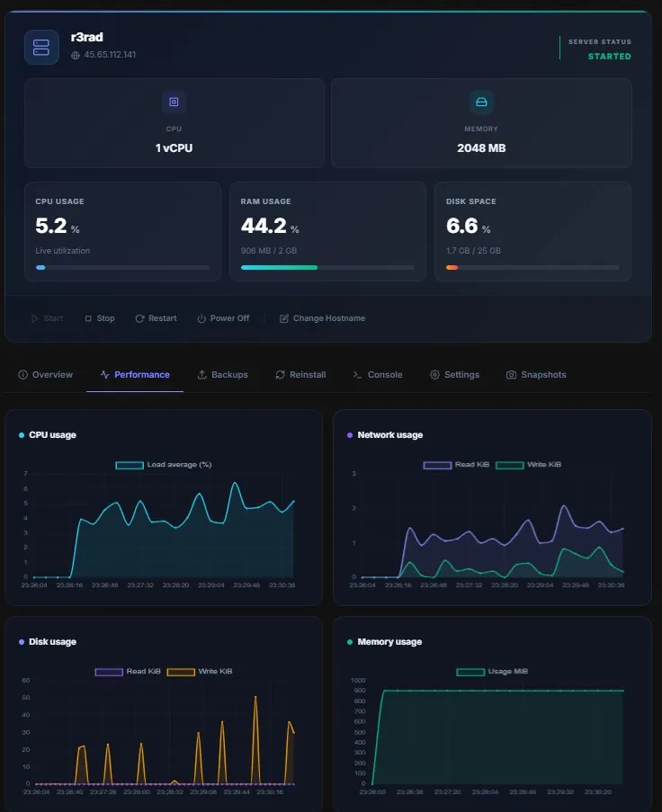Click the server icon beside r3rad

pos(41,47)
